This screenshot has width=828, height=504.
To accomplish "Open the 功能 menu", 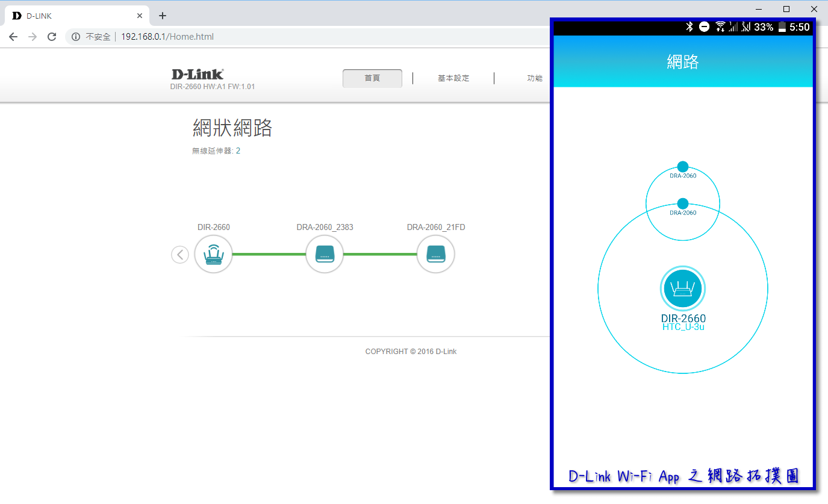I will 535,78.
